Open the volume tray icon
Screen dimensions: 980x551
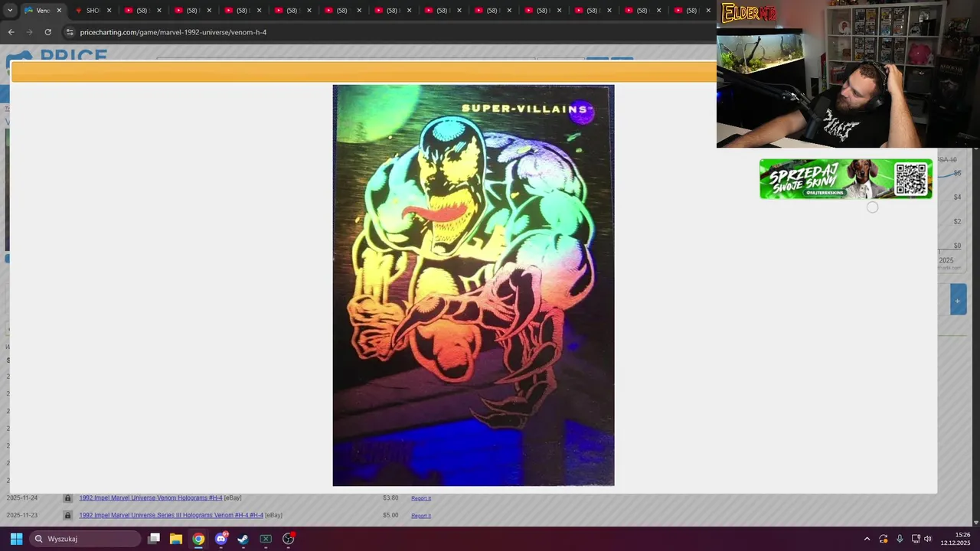[x=928, y=539]
